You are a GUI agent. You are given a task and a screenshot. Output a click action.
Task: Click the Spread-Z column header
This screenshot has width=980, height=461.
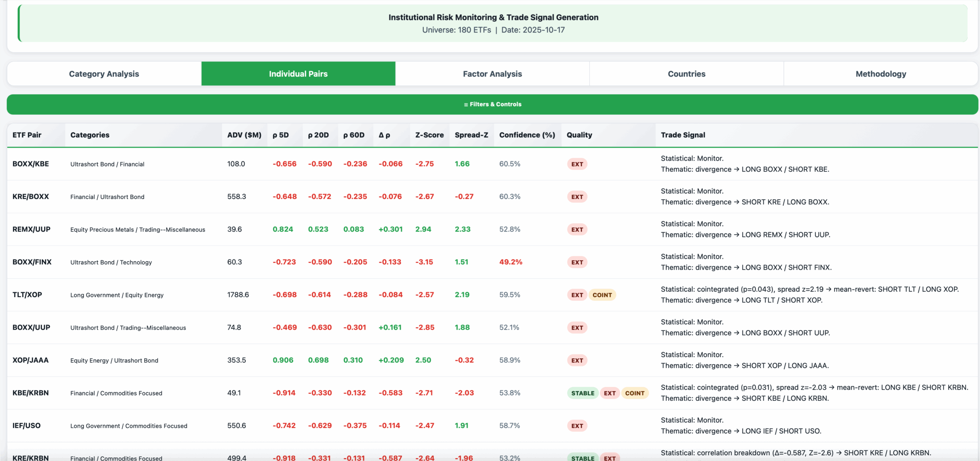(471, 135)
